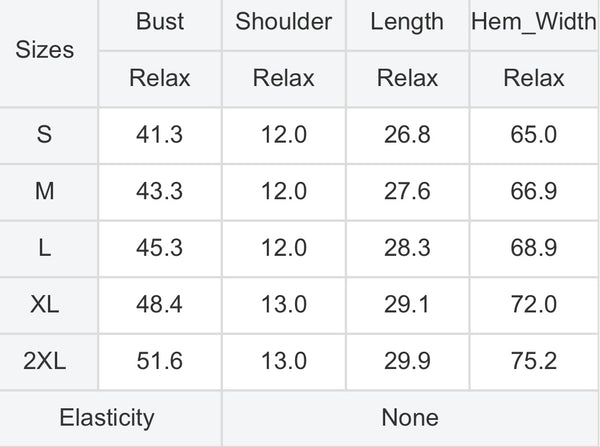The height and width of the screenshot is (447, 600).
Task: Select the M size row label
Action: (x=45, y=191)
